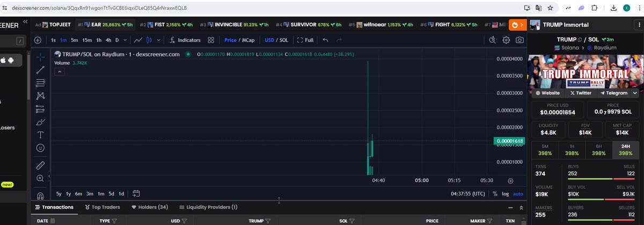Toggle the Full screen chart mode
This screenshot has width=644, height=225.
(306, 40)
